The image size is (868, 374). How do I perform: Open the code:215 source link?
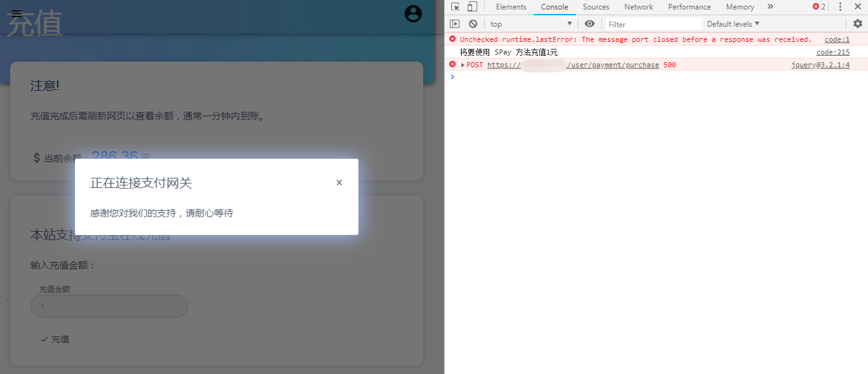pos(832,52)
